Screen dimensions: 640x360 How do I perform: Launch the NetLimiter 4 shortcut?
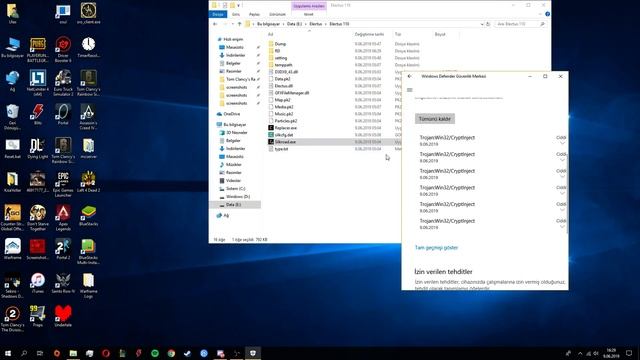38,83
